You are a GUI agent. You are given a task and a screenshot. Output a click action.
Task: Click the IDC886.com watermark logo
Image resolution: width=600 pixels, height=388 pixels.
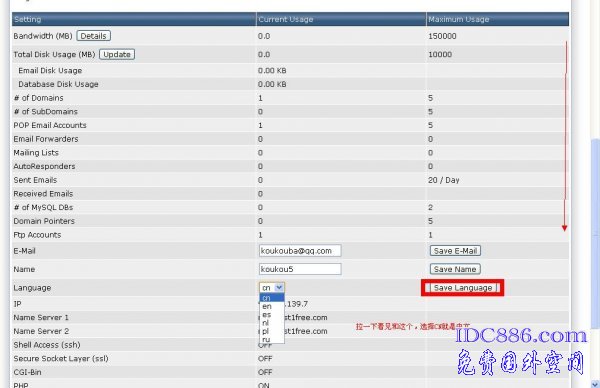point(521,336)
